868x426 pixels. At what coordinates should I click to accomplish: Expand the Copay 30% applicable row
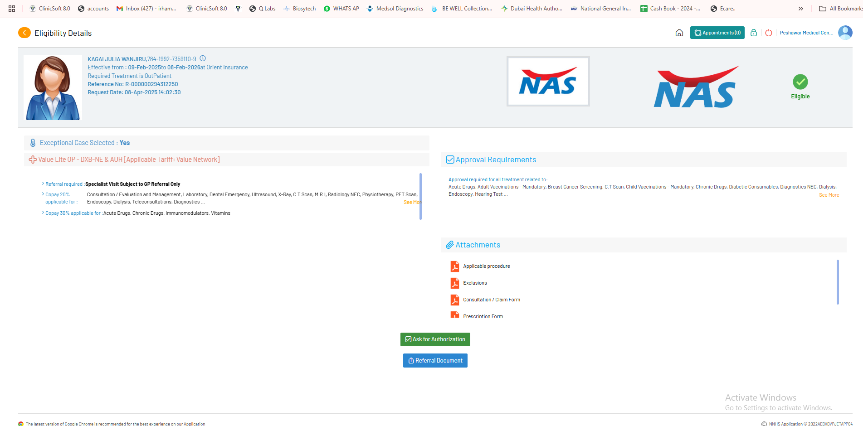(43, 213)
